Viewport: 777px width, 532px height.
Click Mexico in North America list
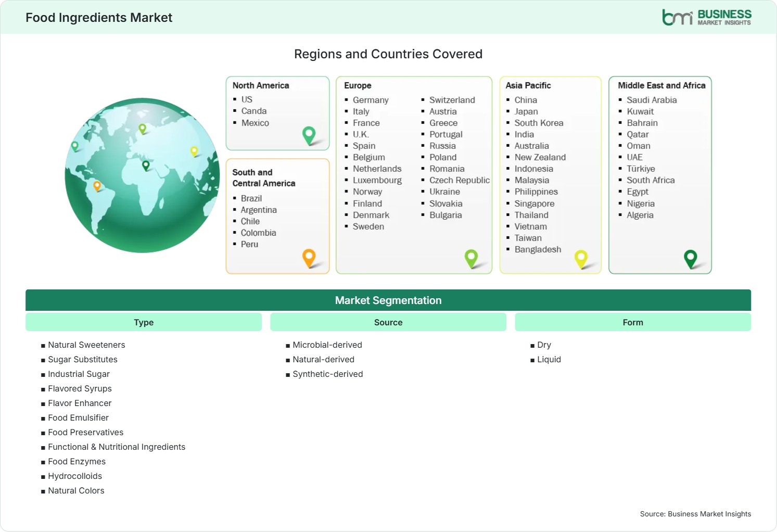click(255, 123)
